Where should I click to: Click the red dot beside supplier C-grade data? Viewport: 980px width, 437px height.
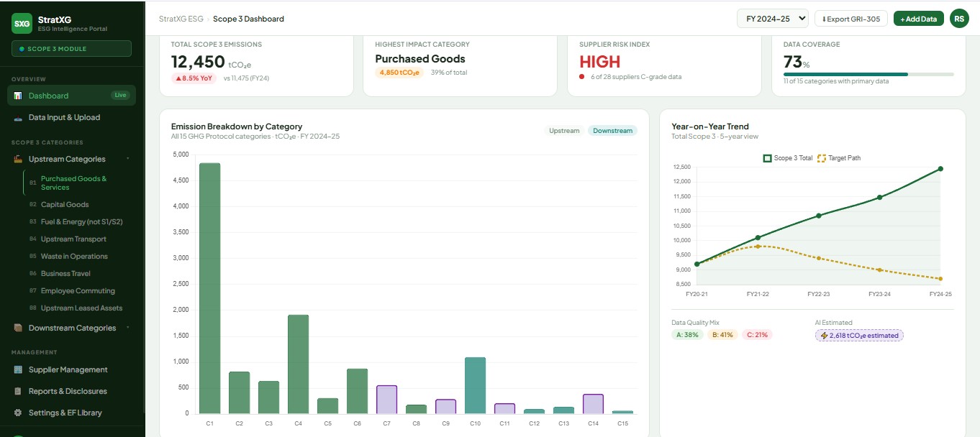(x=582, y=76)
